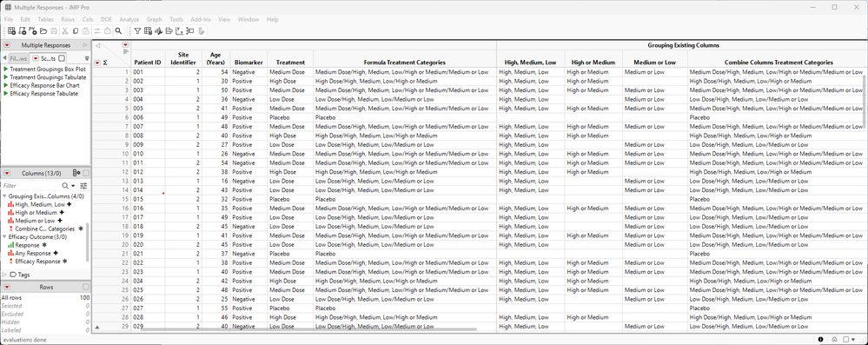
Task: Collapse the Efficacy Outcome column group
Action: pyautogui.click(x=4, y=236)
